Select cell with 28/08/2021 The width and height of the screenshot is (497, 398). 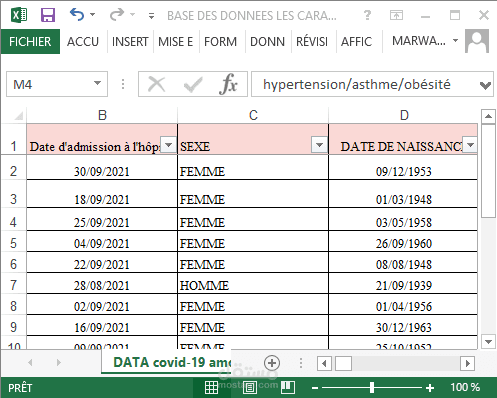(102, 283)
